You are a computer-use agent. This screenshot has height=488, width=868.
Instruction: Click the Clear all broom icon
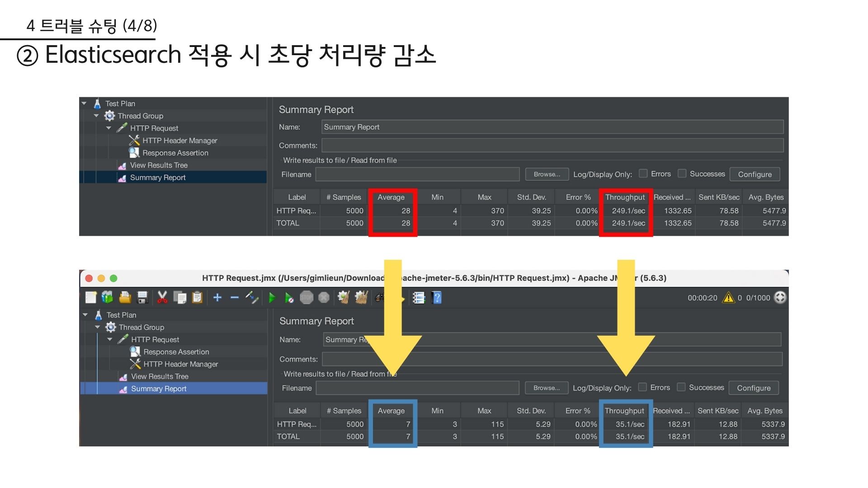coord(361,297)
